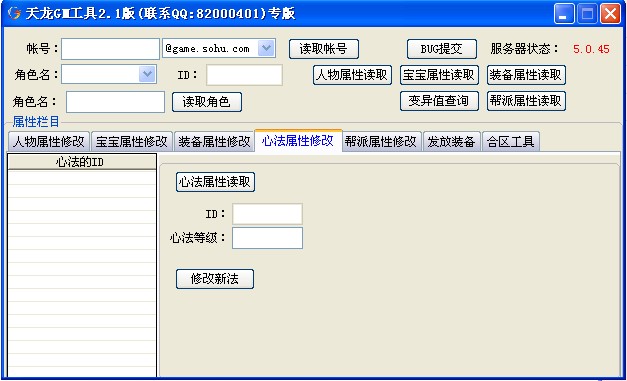Select the 发放装备 tab

tap(451, 141)
